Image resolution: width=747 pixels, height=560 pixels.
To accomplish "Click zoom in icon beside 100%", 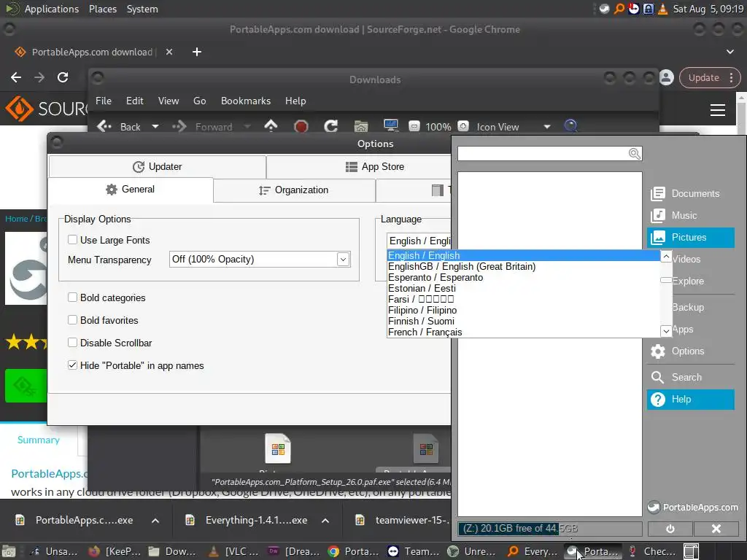I will 463,126.
